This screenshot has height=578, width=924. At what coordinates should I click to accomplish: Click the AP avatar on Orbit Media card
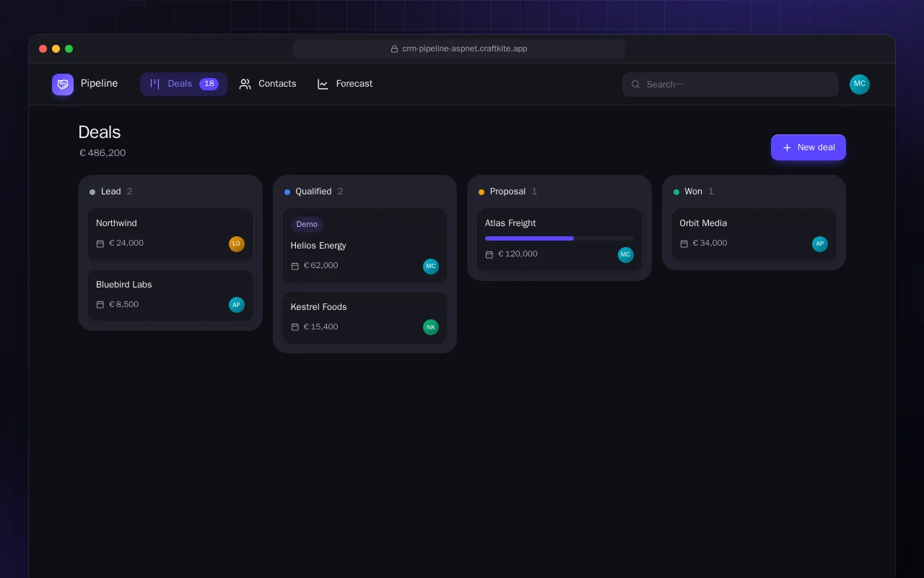point(820,243)
